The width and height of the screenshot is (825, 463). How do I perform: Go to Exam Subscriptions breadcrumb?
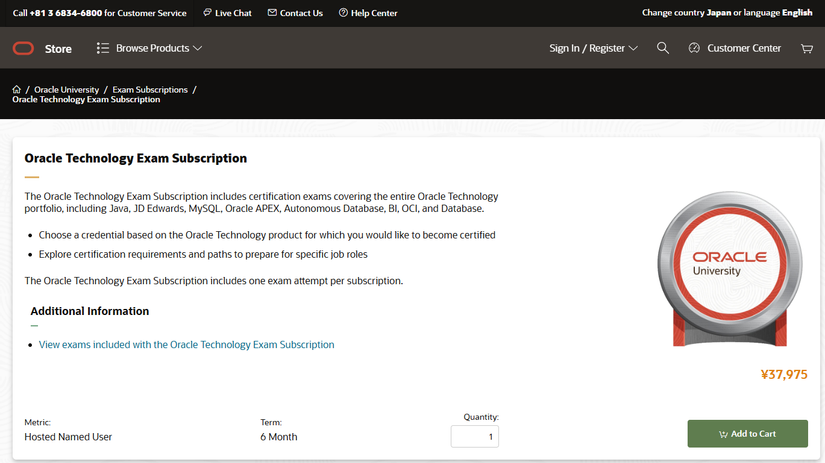(x=149, y=89)
